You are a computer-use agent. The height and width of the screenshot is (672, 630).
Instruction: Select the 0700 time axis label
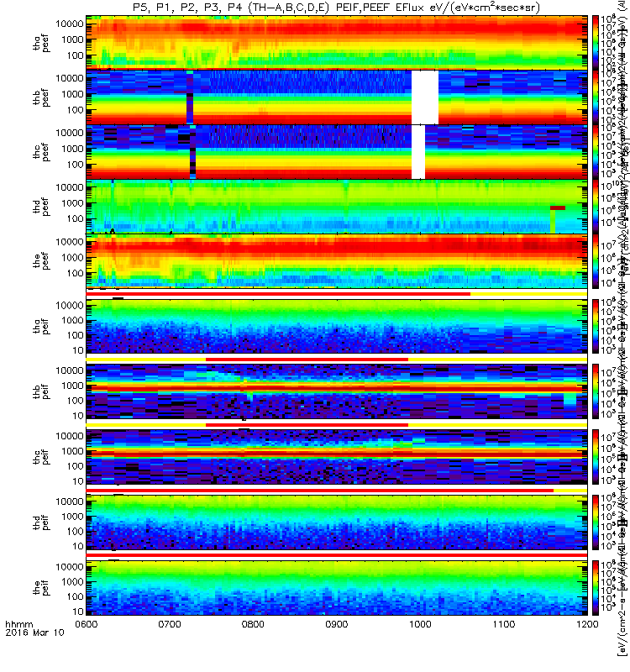pyautogui.click(x=170, y=624)
